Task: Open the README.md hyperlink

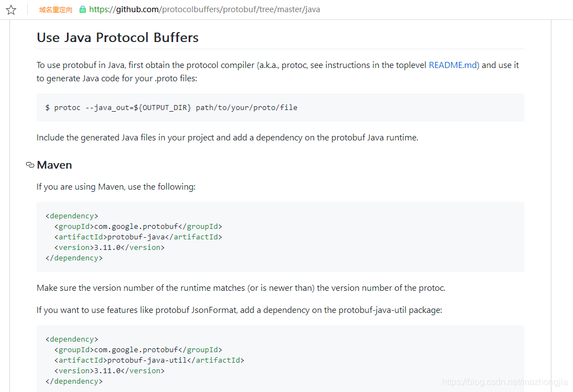Action: point(452,65)
